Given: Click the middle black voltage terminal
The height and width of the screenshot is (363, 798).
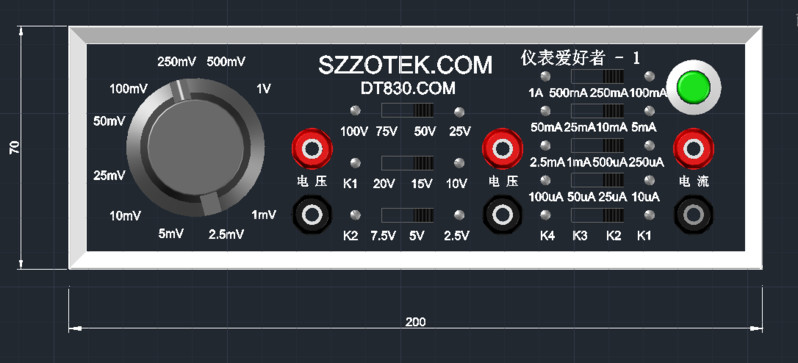Looking at the screenshot, I should [502, 215].
